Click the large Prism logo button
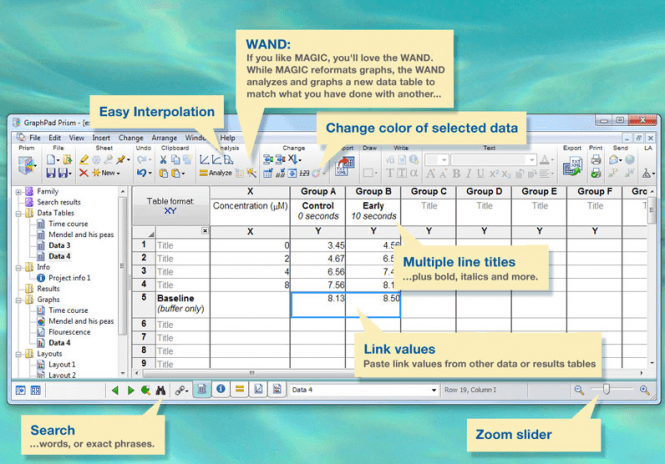The width and height of the screenshot is (665, 464). click(27, 166)
